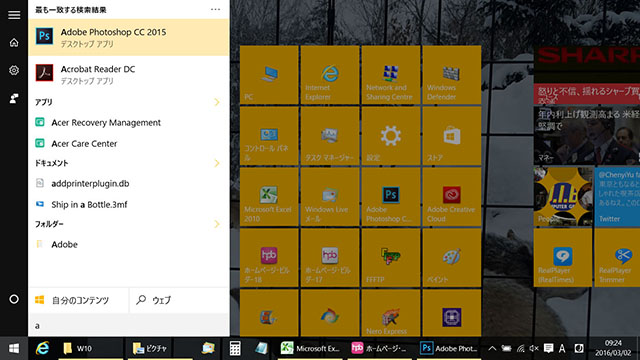Open the Settings gear in sidebar

pyautogui.click(x=14, y=70)
